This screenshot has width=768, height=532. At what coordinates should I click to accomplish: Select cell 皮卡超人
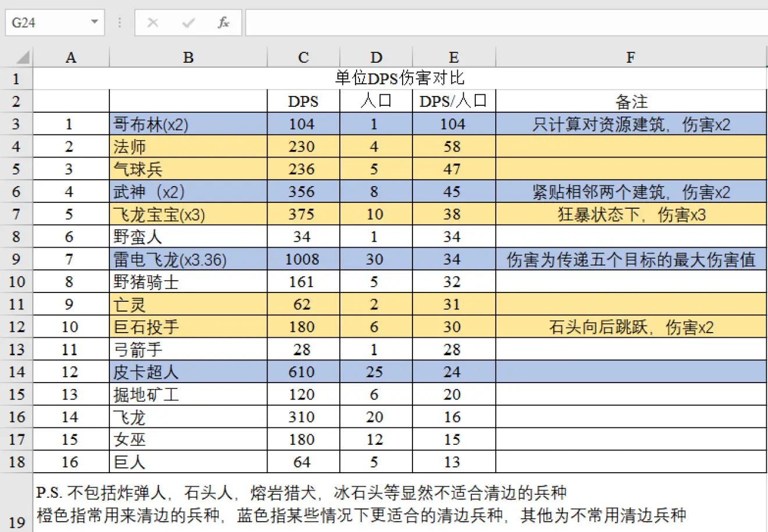[188, 372]
